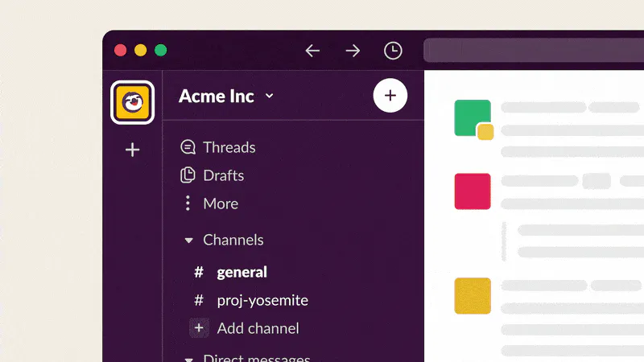Image resolution: width=644 pixels, height=362 pixels.
Task: Close window with the red button
Action: click(x=120, y=50)
